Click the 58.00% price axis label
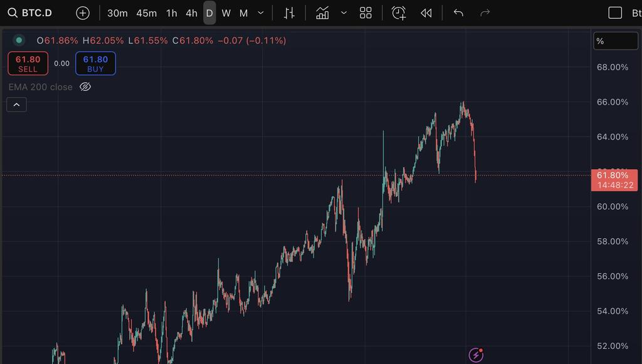This screenshot has height=364, width=642. pyautogui.click(x=613, y=241)
